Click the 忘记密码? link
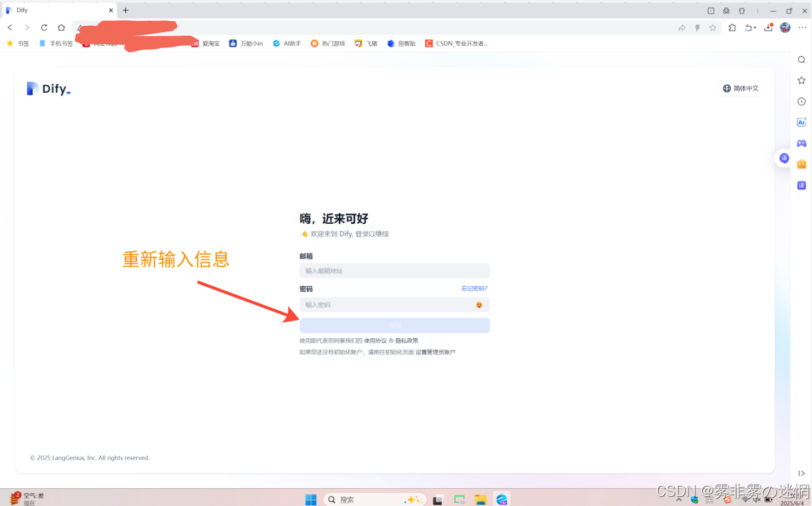 point(474,288)
